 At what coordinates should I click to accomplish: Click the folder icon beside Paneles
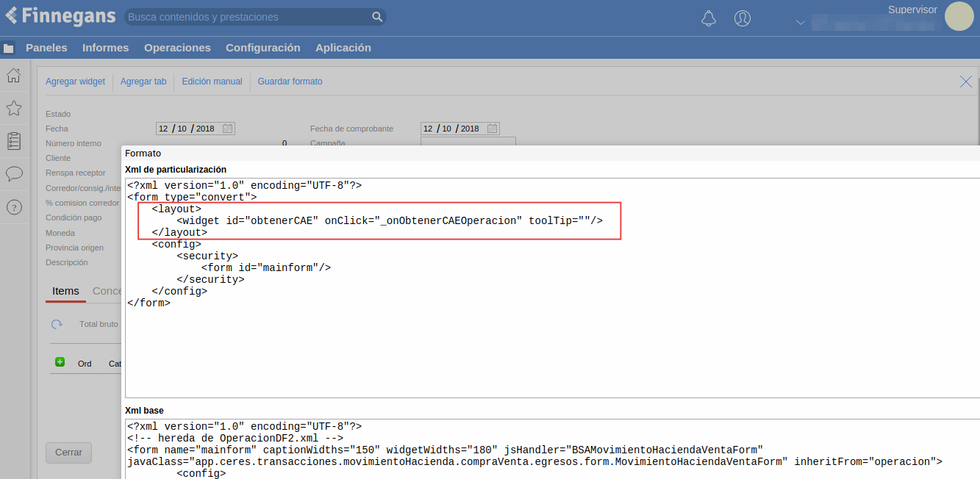tap(9, 48)
